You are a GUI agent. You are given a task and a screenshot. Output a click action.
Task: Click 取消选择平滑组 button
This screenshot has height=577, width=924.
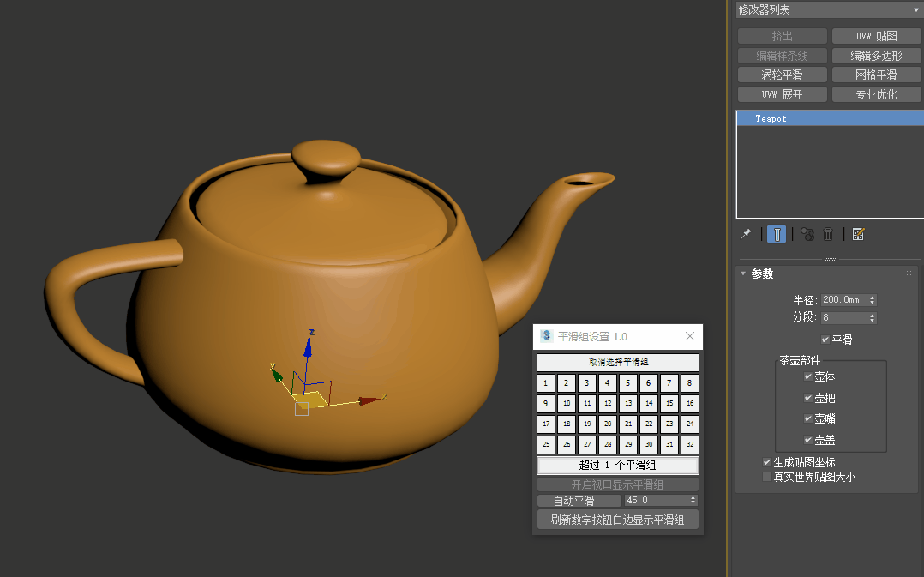click(x=617, y=362)
